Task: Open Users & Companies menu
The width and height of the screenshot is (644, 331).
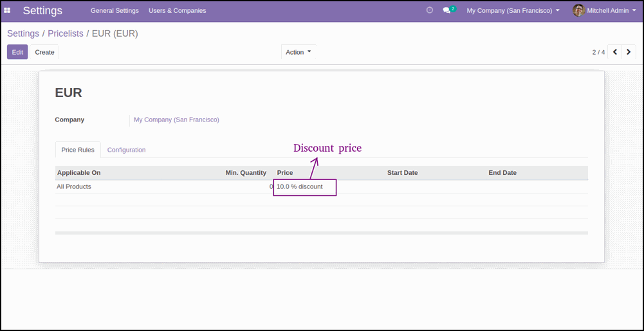Action: point(178,11)
